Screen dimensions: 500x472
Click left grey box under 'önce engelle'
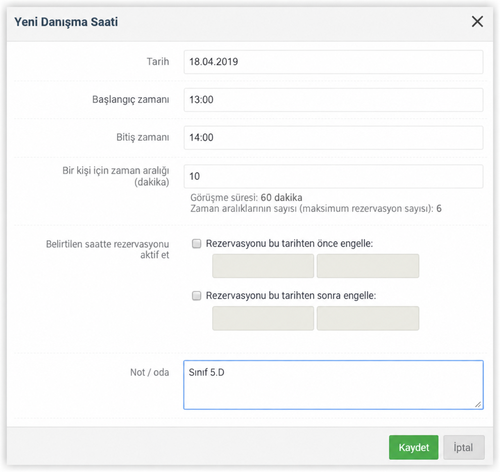click(x=263, y=266)
